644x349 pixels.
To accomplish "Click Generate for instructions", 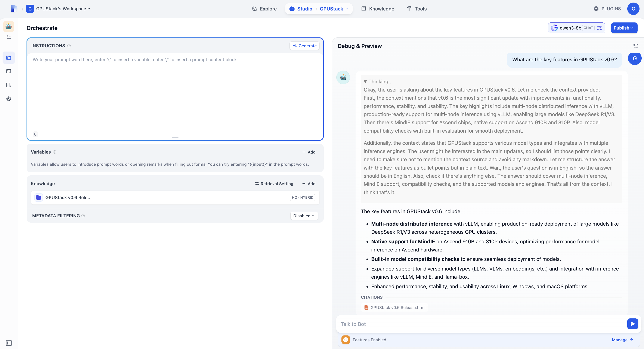I will click(x=304, y=46).
